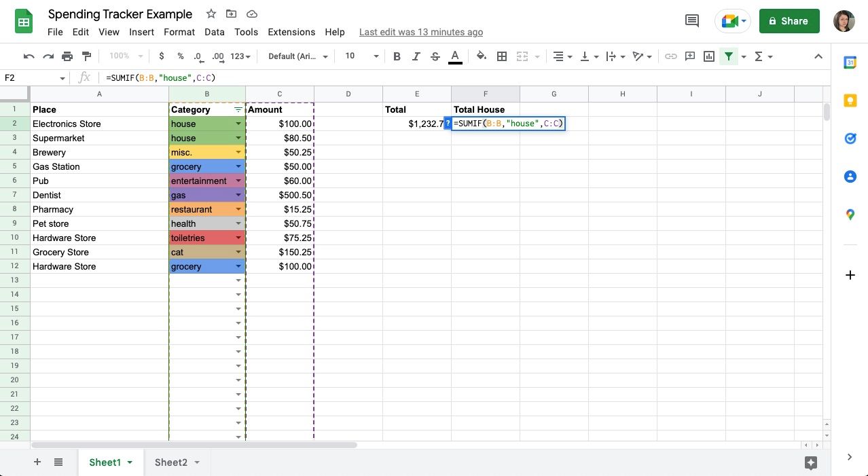Click the Insert link icon
The image size is (868, 476).
coord(670,56)
